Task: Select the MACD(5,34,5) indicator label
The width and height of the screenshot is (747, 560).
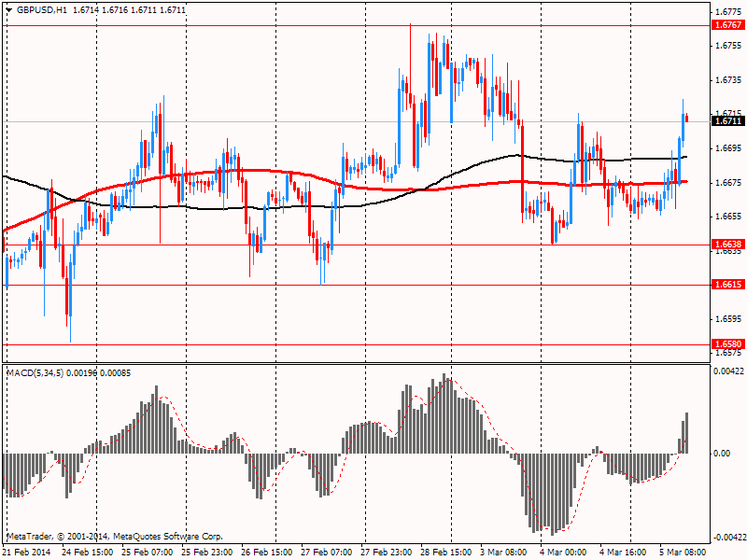Action: point(35,372)
